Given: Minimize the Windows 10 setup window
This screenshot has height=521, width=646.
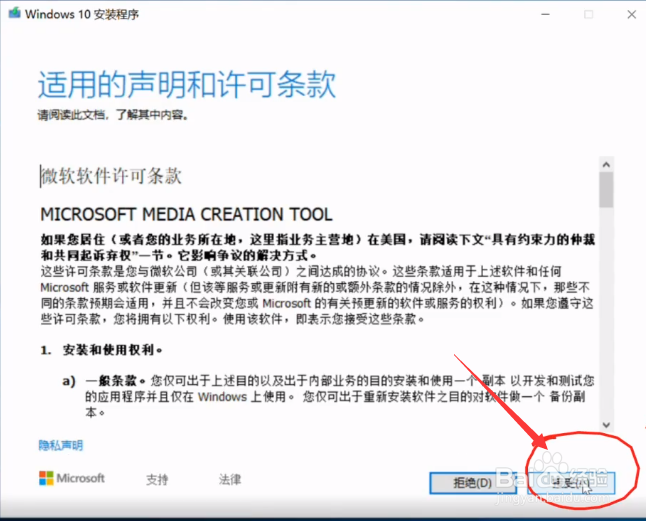Looking at the screenshot, I should [x=545, y=14].
